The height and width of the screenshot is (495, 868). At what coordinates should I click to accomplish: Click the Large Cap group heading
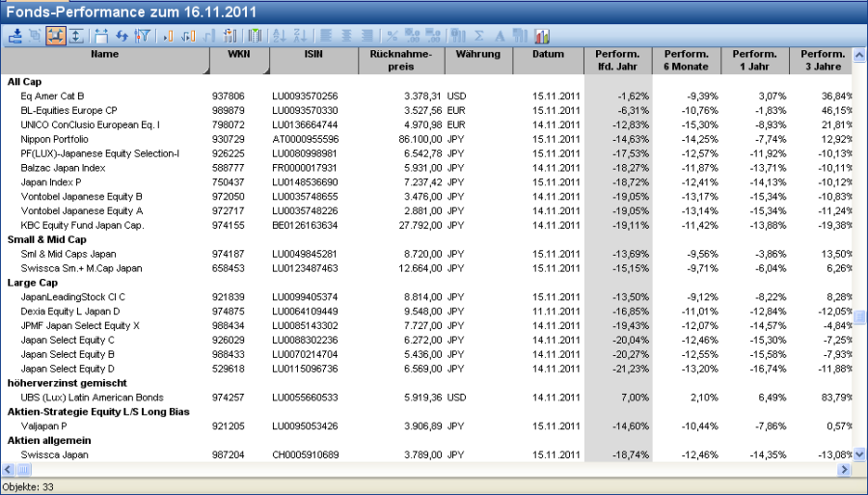[33, 283]
